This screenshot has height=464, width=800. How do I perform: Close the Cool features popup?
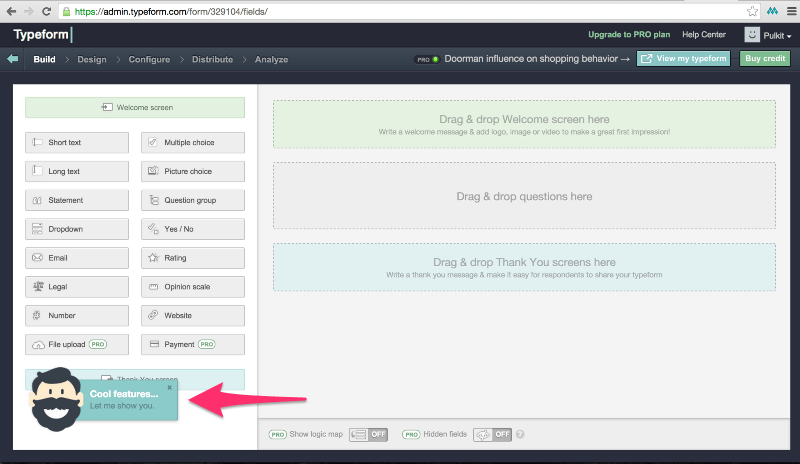point(170,388)
